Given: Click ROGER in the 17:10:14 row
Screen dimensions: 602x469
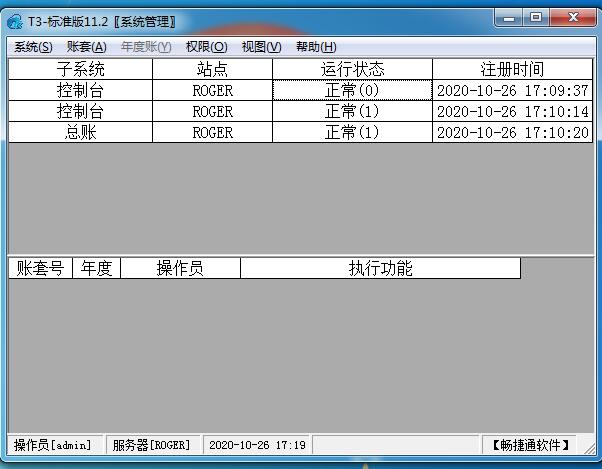Looking at the screenshot, I should point(212,112).
